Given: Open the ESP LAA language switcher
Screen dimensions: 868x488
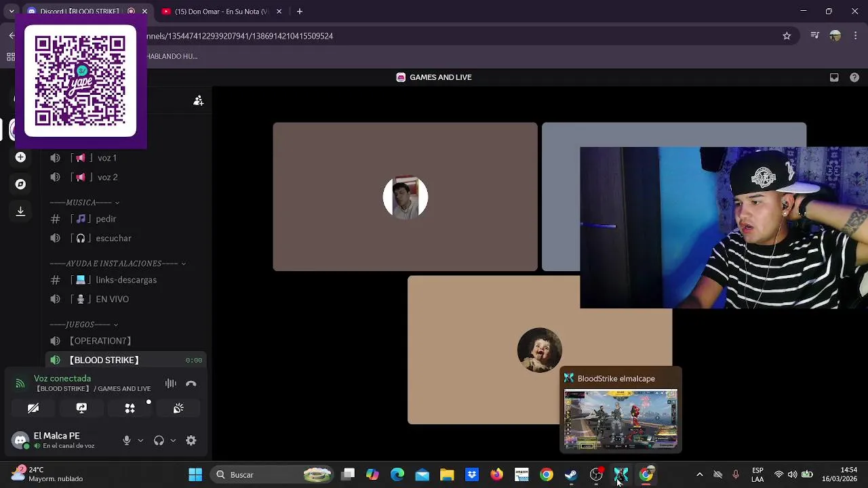Looking at the screenshot, I should [757, 475].
